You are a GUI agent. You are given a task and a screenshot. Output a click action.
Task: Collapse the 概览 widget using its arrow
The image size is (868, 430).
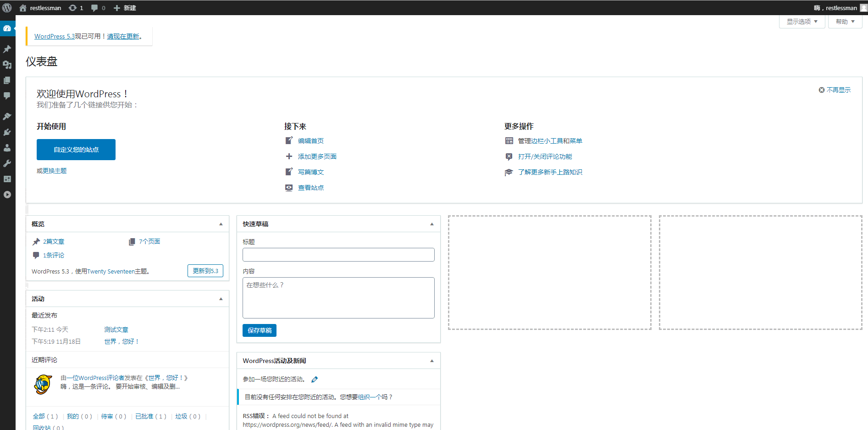pyautogui.click(x=221, y=224)
